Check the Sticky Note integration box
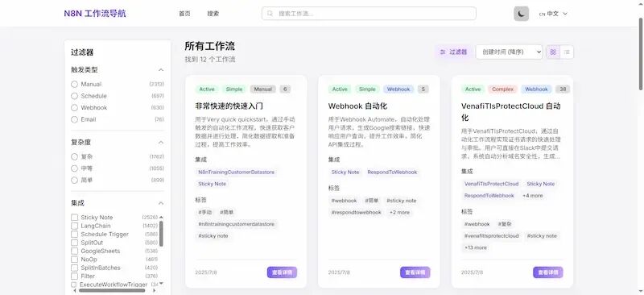The width and height of the screenshot is (644, 295). tap(74, 218)
